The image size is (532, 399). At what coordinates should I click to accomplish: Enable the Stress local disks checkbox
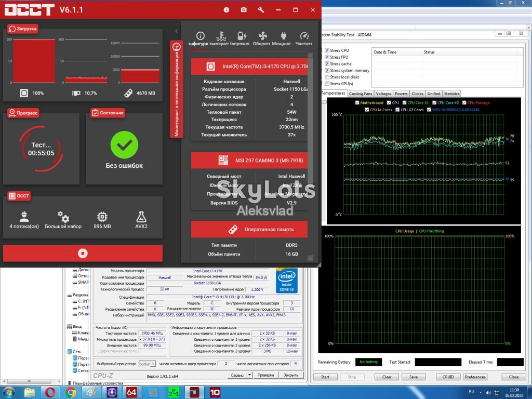coord(327,77)
